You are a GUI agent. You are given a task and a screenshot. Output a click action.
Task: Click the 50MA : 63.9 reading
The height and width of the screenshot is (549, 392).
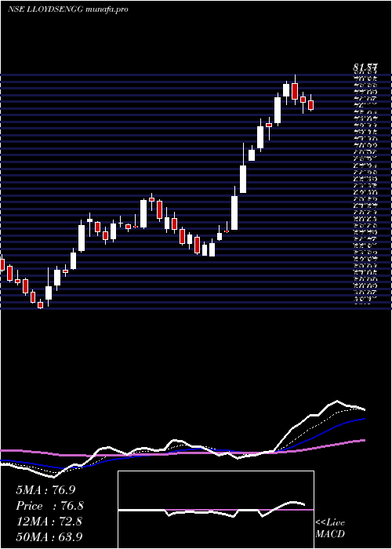tap(49, 536)
